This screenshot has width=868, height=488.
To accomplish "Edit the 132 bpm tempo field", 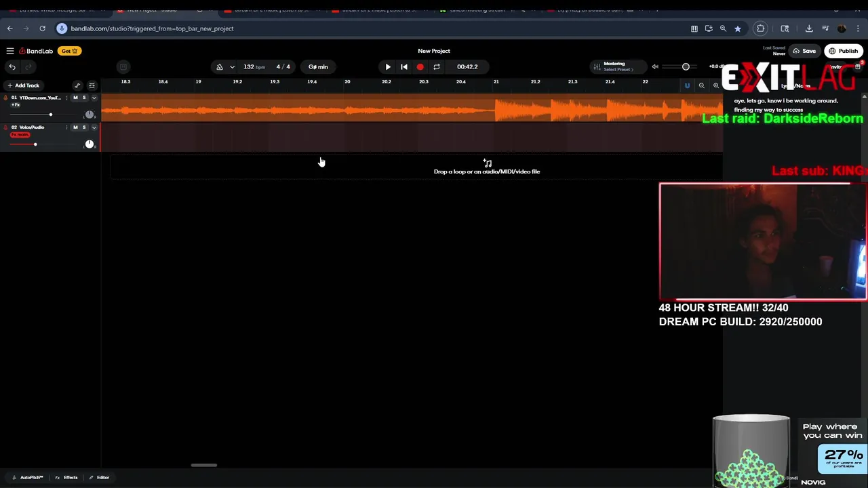I will 254,67.
